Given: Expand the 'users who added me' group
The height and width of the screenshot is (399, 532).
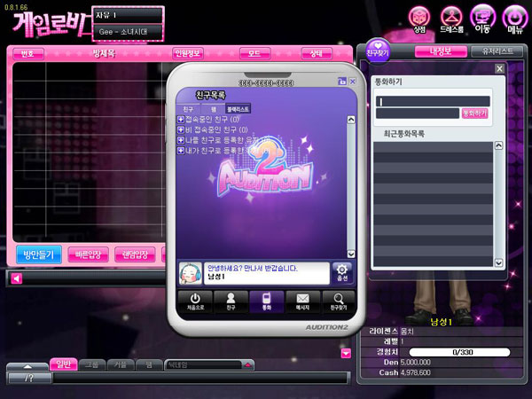Looking at the screenshot, I should 181,140.
